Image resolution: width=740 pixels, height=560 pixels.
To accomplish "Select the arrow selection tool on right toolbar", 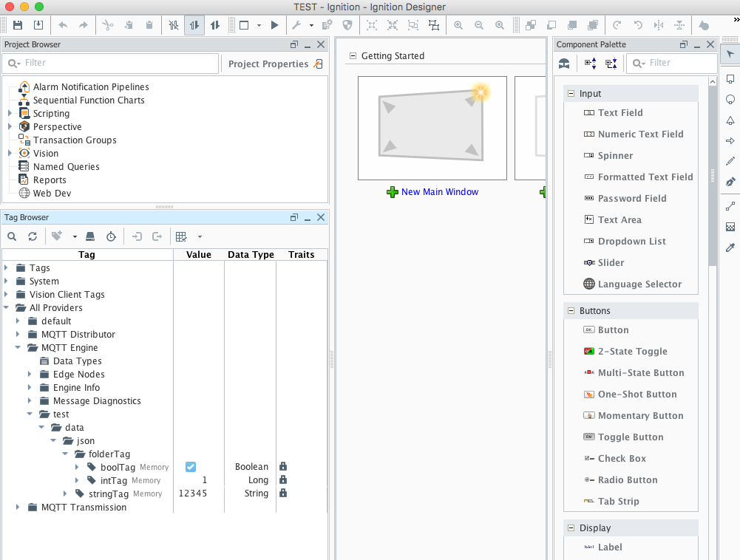I will coord(730,54).
